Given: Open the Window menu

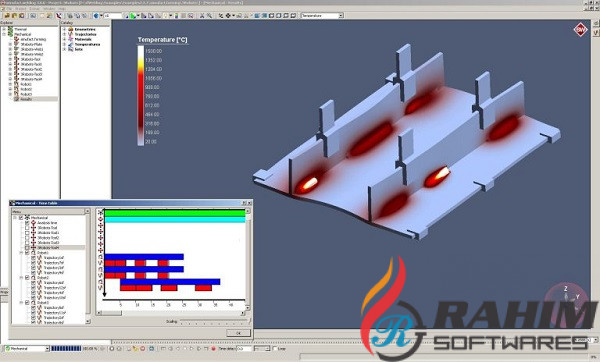Looking at the screenshot, I should [x=49, y=8].
